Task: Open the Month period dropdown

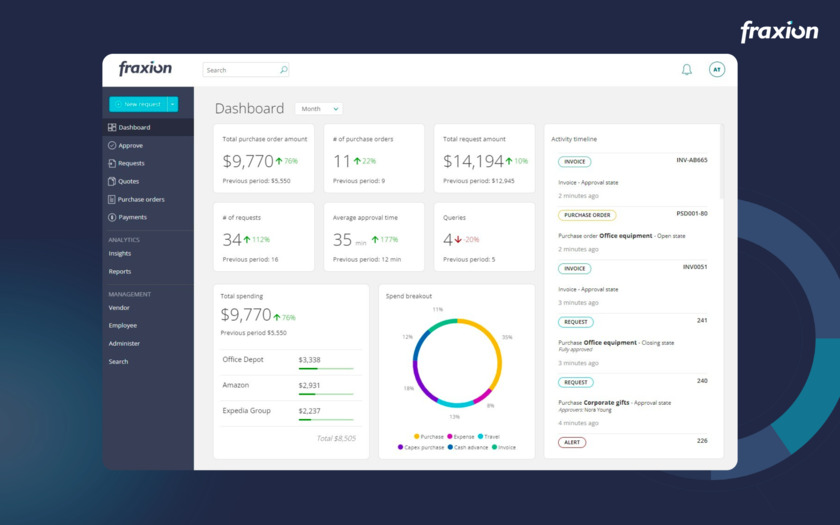Action: pos(319,109)
